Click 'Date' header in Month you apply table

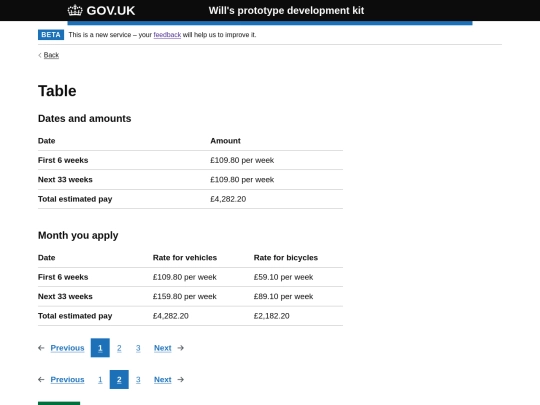click(x=46, y=258)
